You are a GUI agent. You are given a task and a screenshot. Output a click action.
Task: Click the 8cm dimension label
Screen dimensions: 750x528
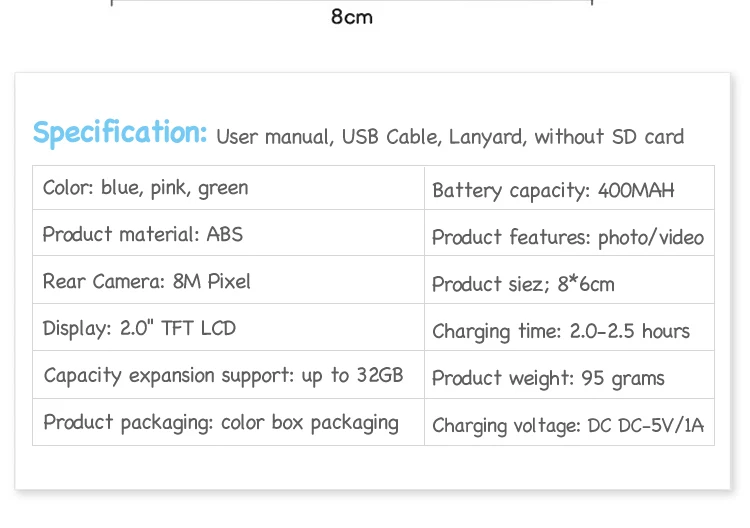[352, 17]
